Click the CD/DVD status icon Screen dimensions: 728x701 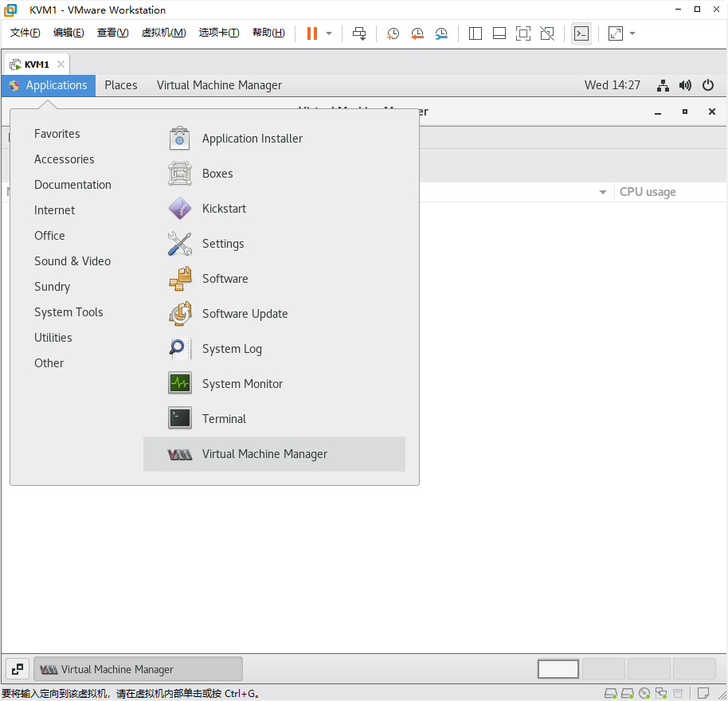(x=644, y=694)
